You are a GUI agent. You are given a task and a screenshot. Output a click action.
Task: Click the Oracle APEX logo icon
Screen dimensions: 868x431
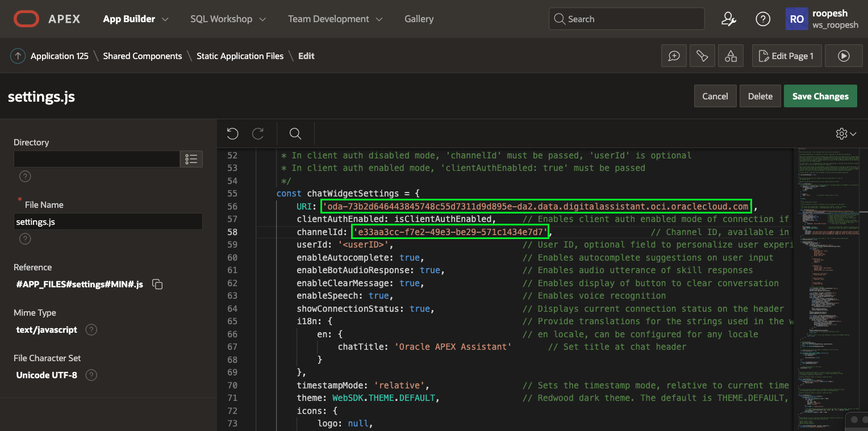pos(26,19)
